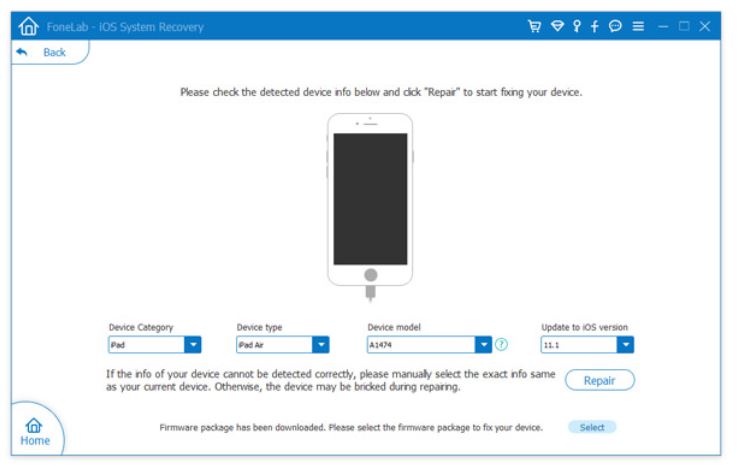
Task: Open the feedback chat bubble icon
Action: [x=615, y=26]
